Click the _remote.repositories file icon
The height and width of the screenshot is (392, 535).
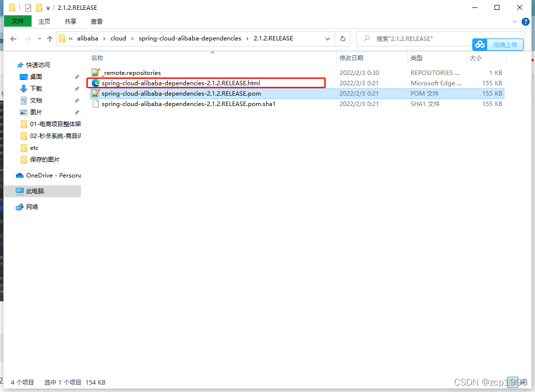point(96,72)
